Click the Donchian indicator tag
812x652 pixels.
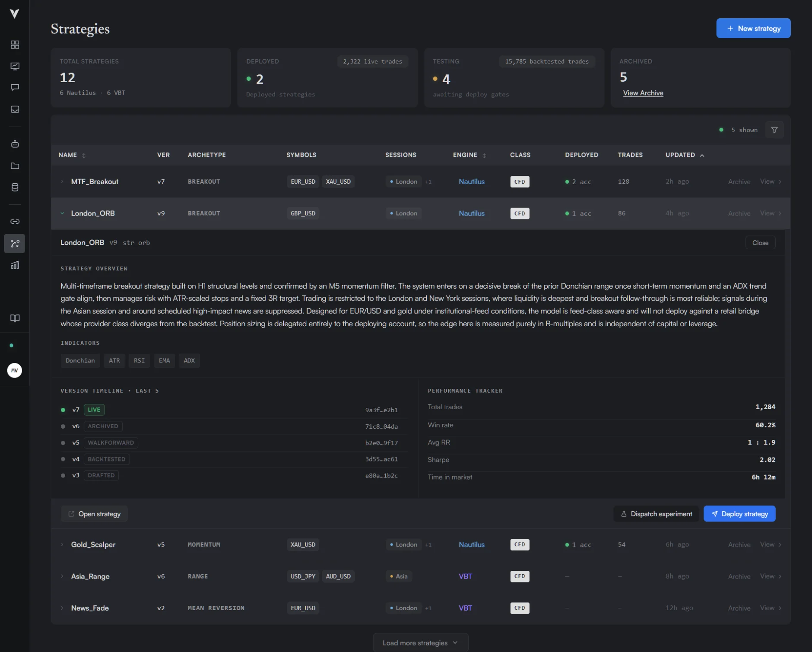click(x=80, y=360)
